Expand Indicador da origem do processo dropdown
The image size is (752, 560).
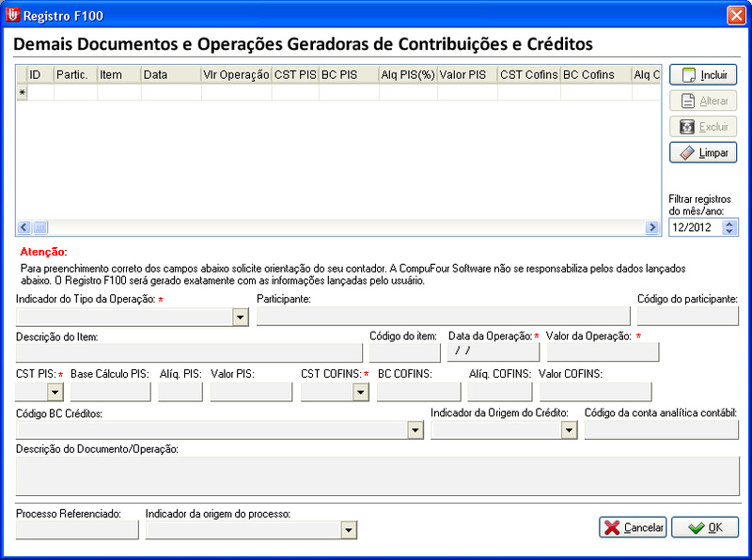point(349,531)
